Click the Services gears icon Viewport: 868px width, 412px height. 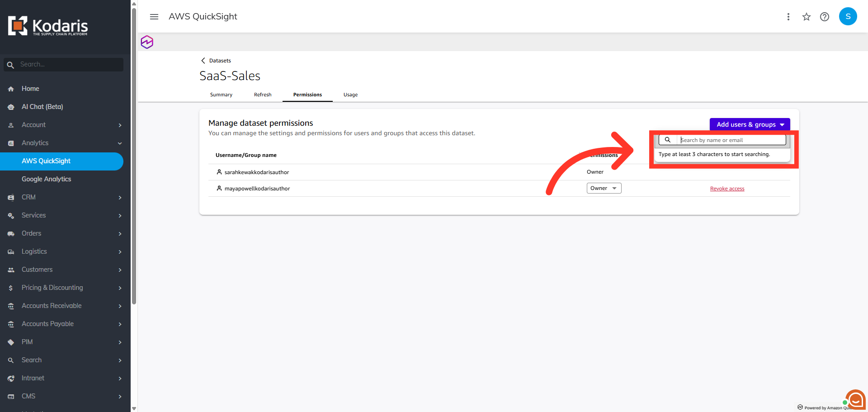click(11, 216)
